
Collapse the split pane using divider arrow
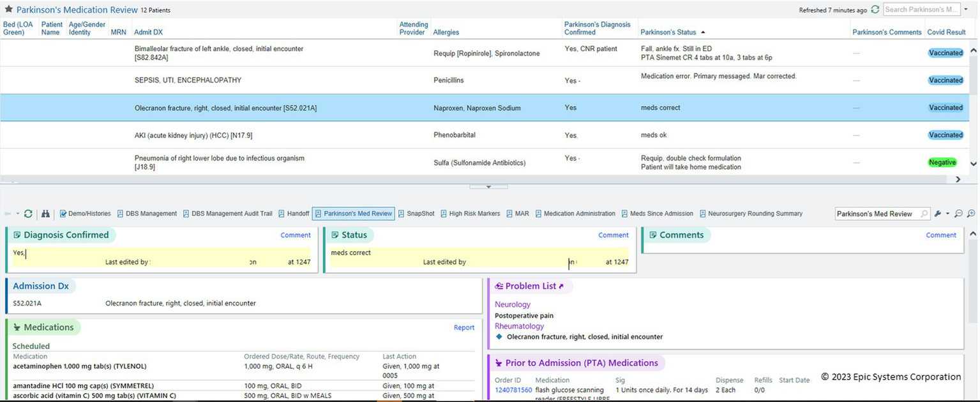click(488, 187)
